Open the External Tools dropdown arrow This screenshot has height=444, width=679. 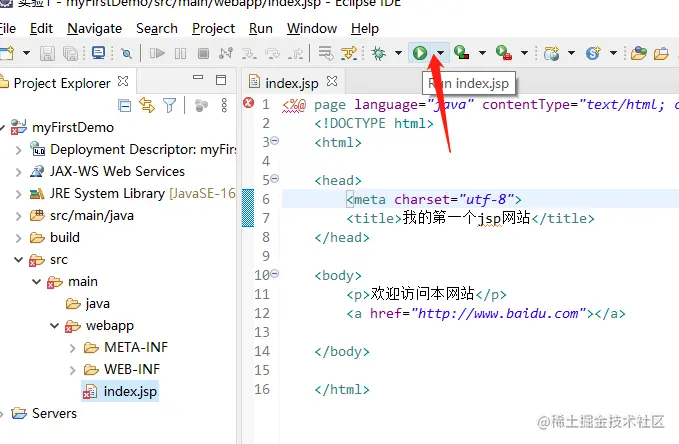524,53
